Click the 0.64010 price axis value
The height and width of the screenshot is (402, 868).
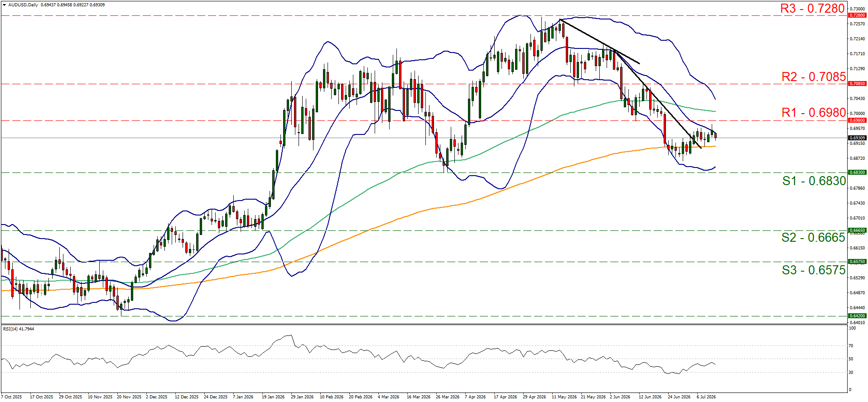click(x=857, y=323)
